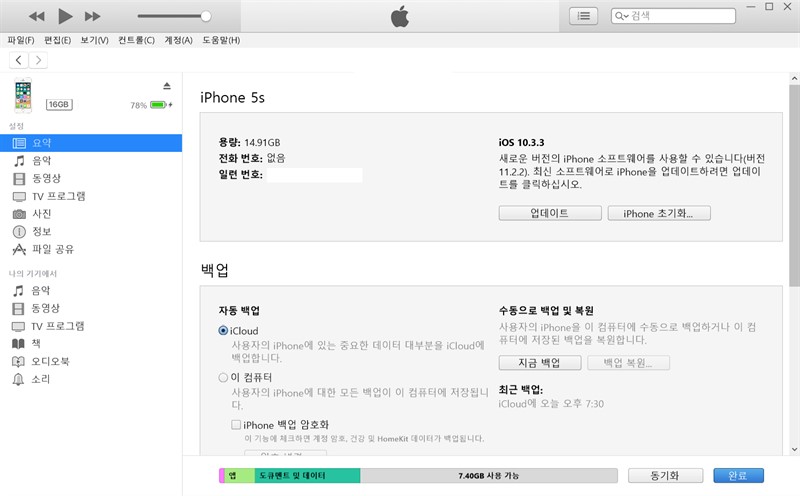The image size is (800, 496).
Task: Click the iOS 10.3.3 version text
Action: (521, 142)
